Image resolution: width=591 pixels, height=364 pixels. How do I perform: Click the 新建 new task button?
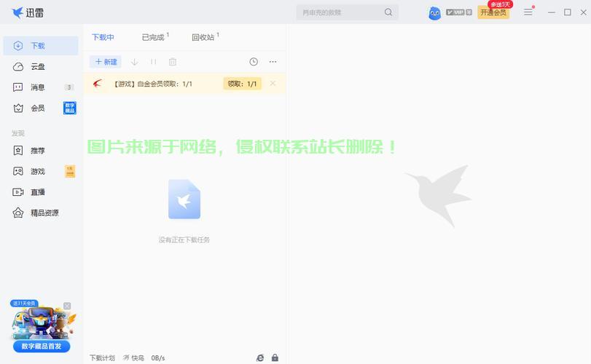(x=106, y=62)
